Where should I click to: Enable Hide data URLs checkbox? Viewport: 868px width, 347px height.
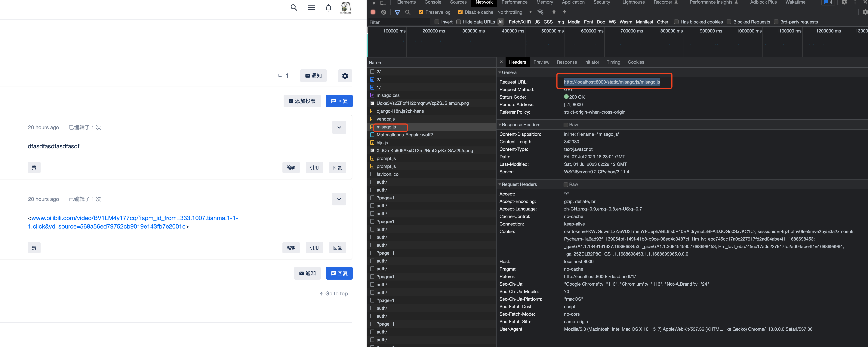point(459,22)
